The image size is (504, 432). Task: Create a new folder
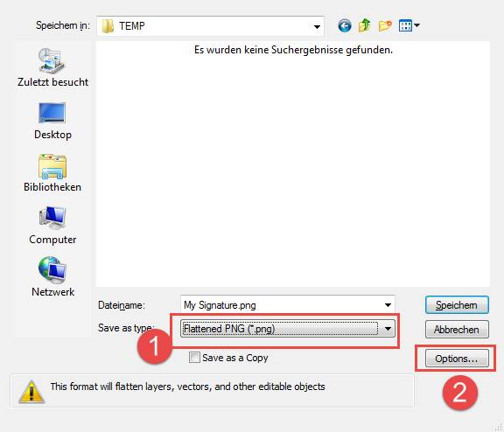click(x=385, y=25)
